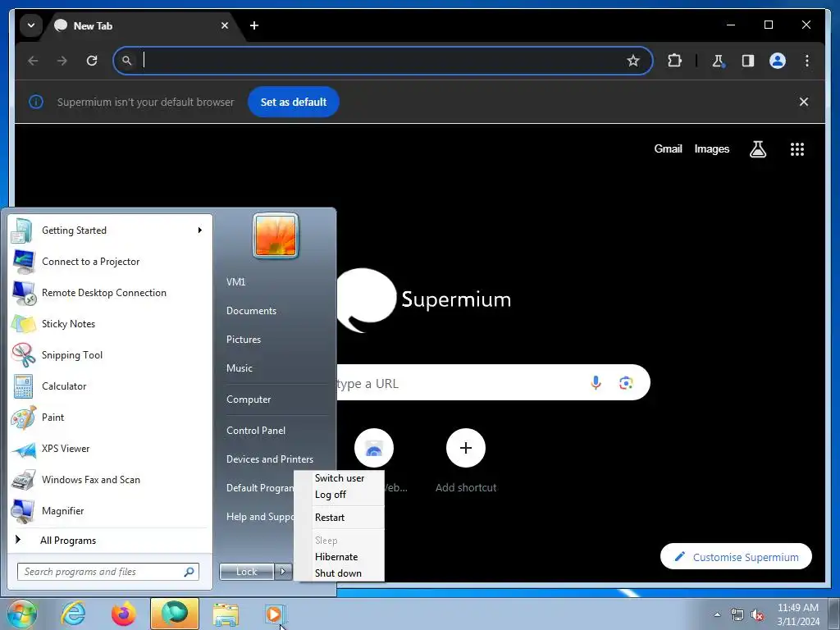Open the Gmail link

tap(668, 149)
